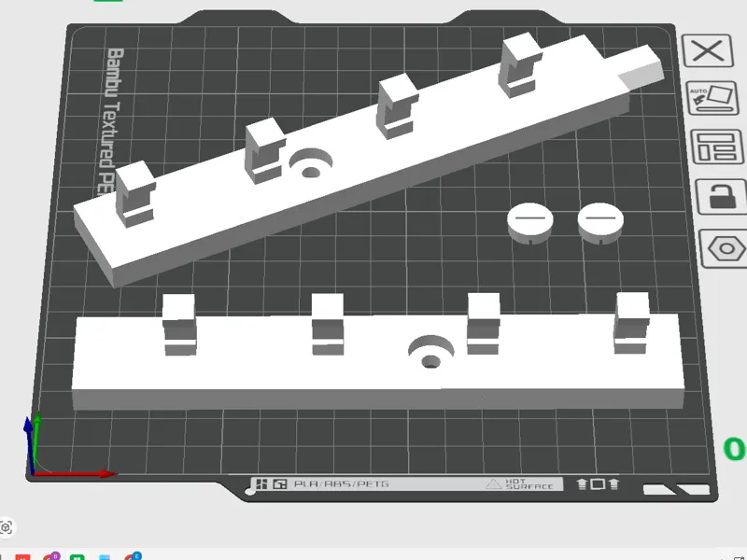Auto-orient objects on this plate

pos(712,98)
